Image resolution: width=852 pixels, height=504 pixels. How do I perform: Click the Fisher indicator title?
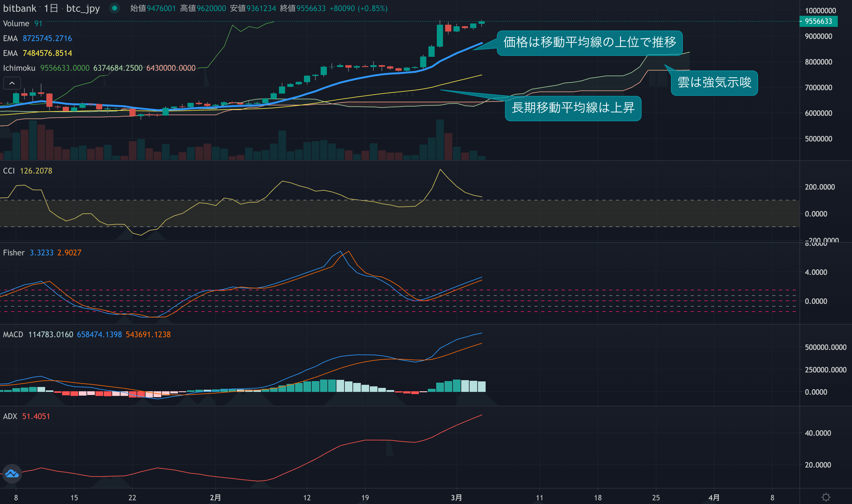[x=14, y=253]
